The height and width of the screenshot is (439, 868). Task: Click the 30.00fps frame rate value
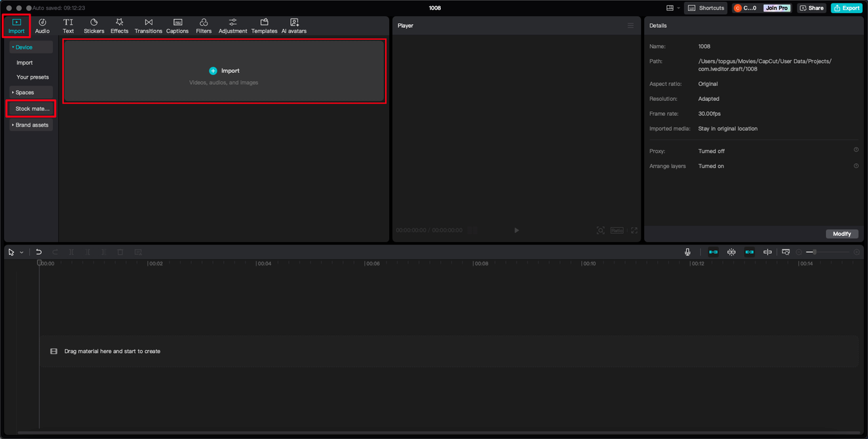(710, 114)
